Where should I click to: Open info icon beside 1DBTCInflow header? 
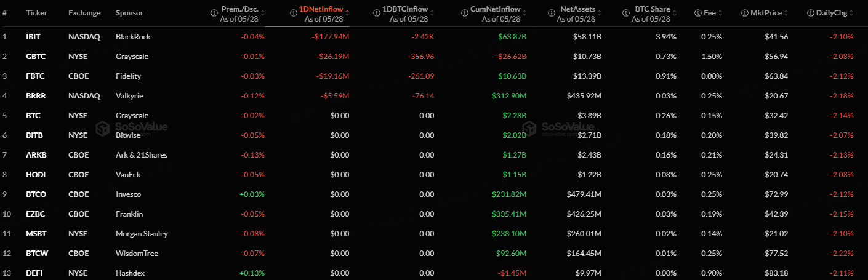376,12
